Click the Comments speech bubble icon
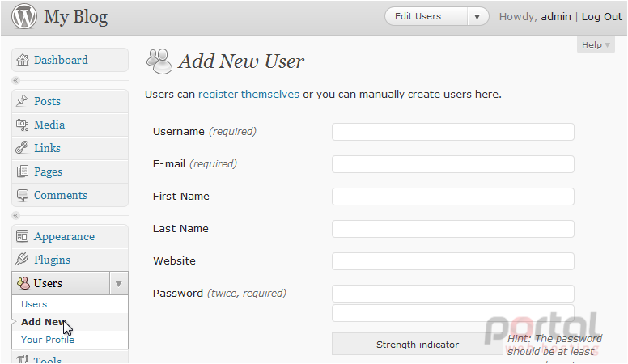628x364 pixels. coord(23,195)
